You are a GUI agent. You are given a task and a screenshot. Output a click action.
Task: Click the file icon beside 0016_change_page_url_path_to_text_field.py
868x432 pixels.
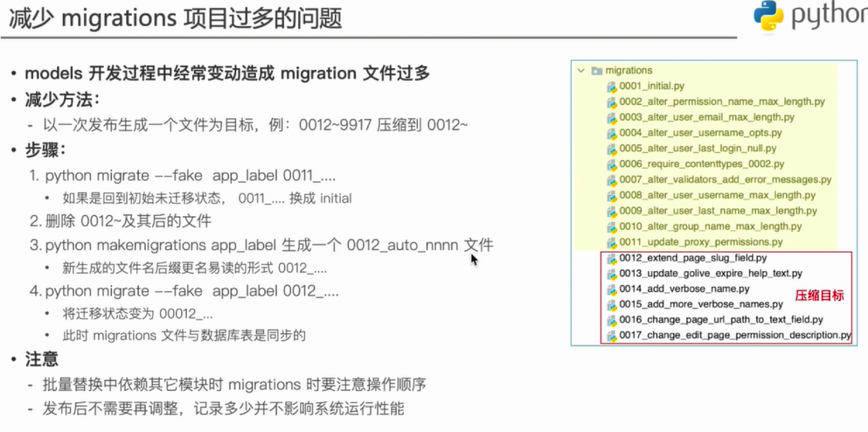pos(612,320)
